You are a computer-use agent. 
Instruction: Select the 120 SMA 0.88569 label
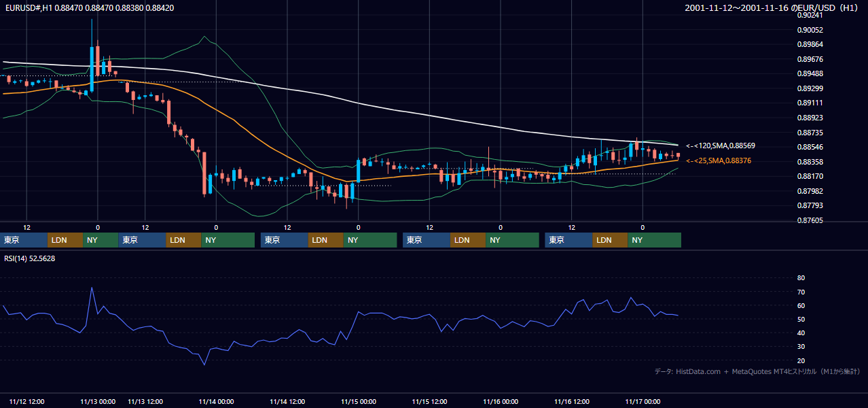[x=721, y=146]
